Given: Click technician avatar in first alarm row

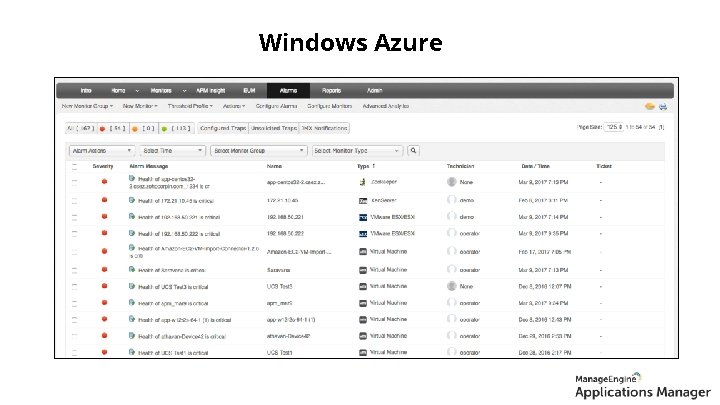Looking at the screenshot, I should click(452, 182).
